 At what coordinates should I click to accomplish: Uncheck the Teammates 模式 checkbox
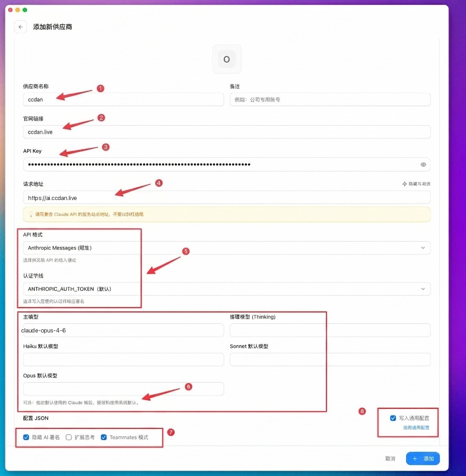(x=104, y=437)
